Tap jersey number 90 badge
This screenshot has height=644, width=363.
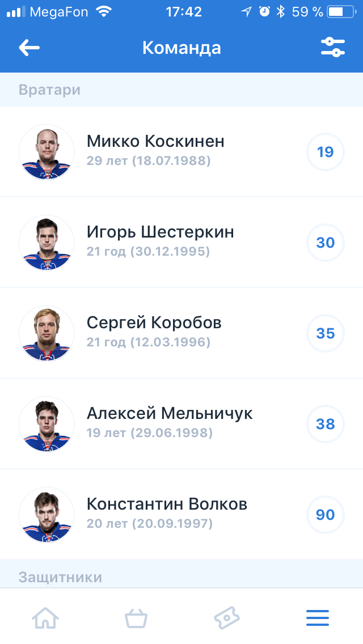[326, 515]
